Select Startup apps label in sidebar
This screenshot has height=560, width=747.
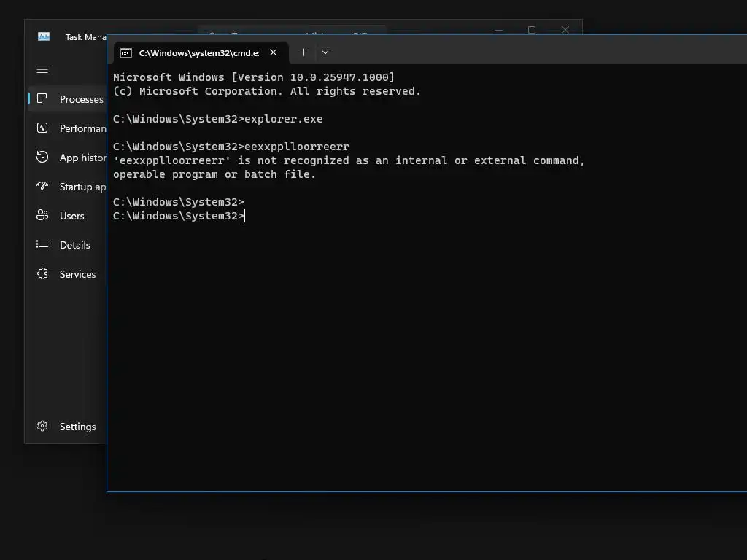83,187
